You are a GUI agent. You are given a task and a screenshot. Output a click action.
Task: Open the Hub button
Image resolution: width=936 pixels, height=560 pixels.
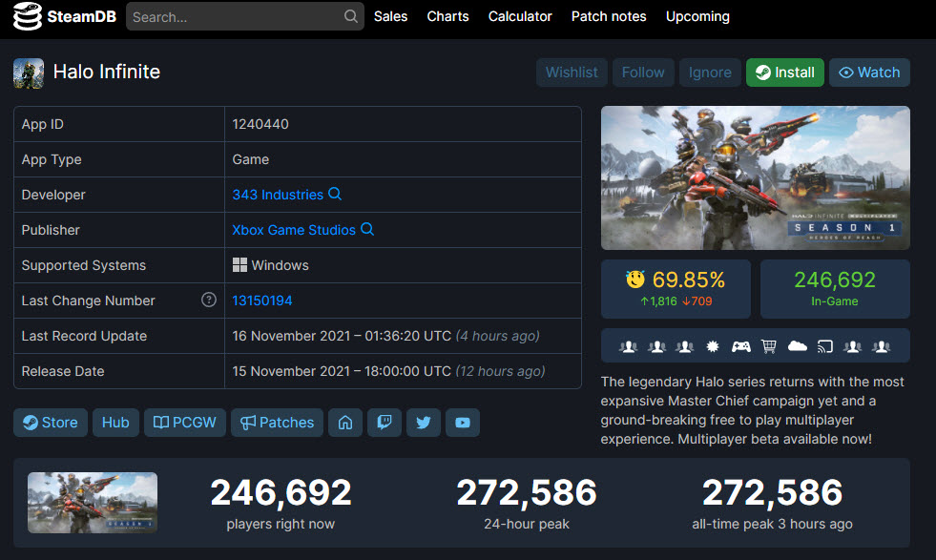tap(115, 423)
